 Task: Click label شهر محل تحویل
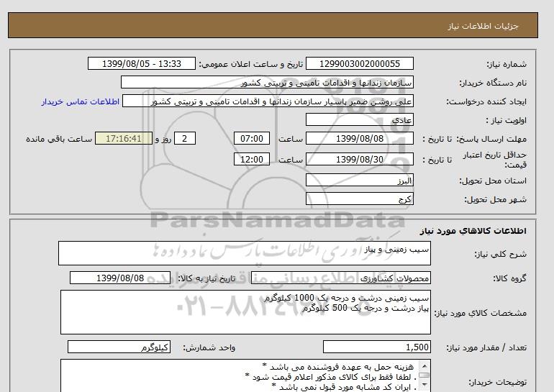(495, 199)
